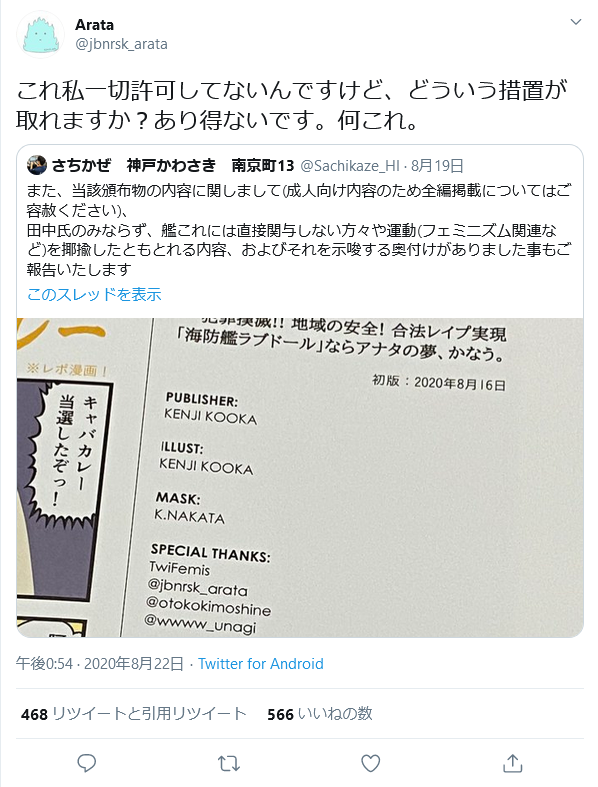View the 468 retweets and quote retweets
Screen dimensions: 598x787
pos(134,714)
